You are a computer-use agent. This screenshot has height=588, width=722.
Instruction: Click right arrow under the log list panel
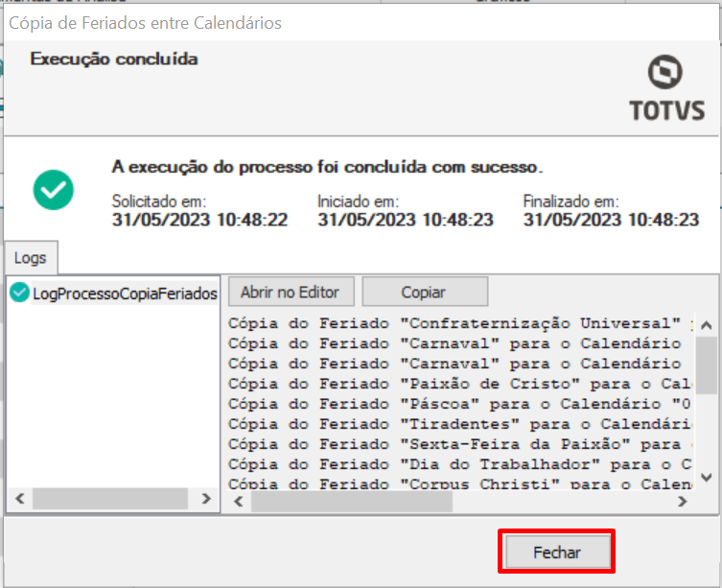click(x=205, y=500)
